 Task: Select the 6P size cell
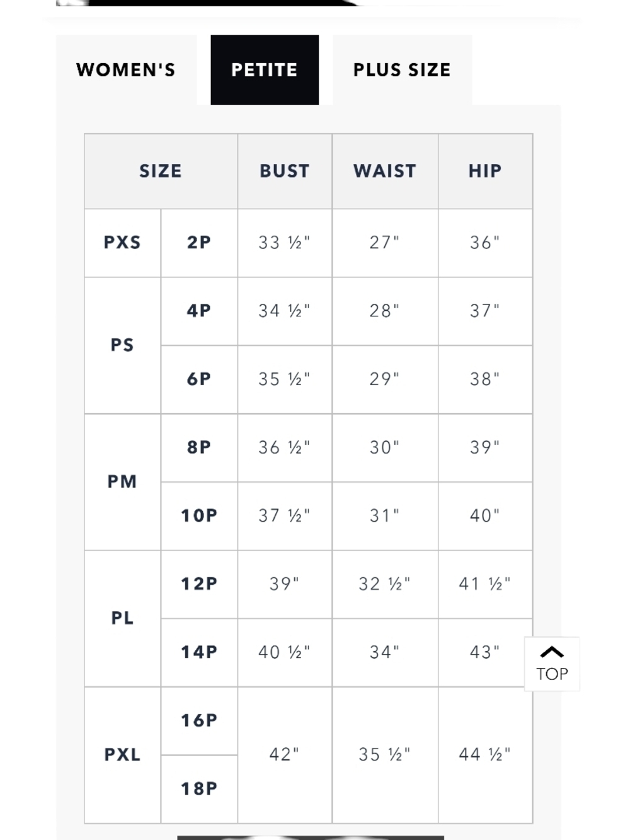tap(199, 379)
